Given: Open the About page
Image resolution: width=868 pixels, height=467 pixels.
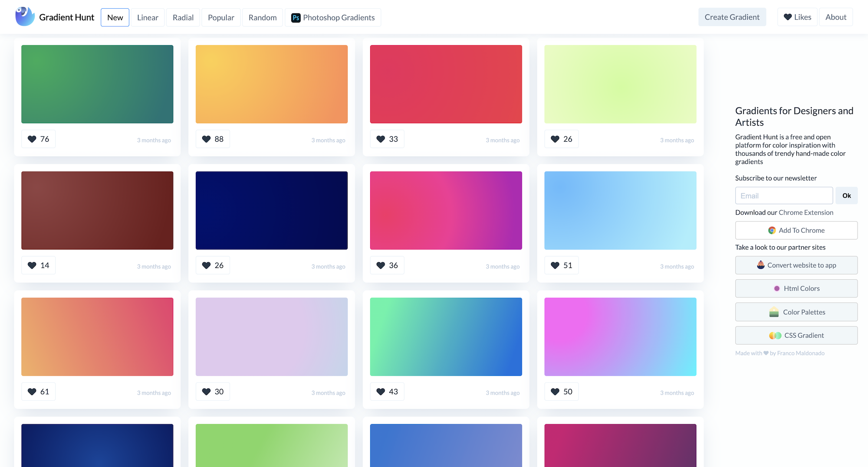Looking at the screenshot, I should [836, 17].
